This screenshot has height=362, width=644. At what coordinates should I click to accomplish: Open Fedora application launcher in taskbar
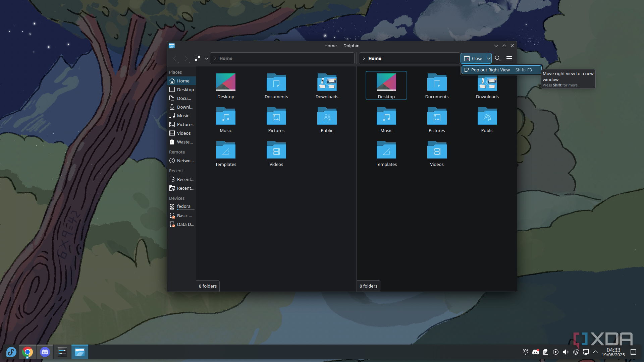click(x=11, y=352)
